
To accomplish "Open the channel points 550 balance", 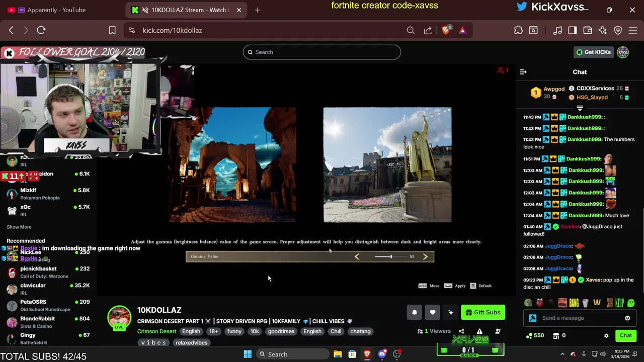I will (x=535, y=335).
